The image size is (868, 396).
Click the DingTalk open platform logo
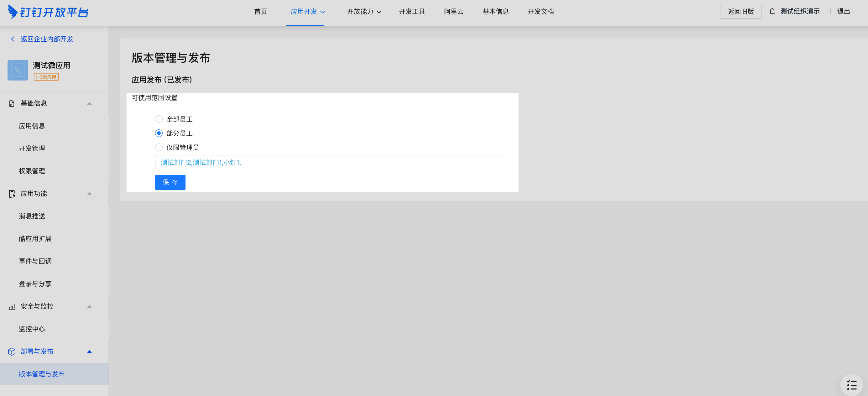(x=48, y=12)
